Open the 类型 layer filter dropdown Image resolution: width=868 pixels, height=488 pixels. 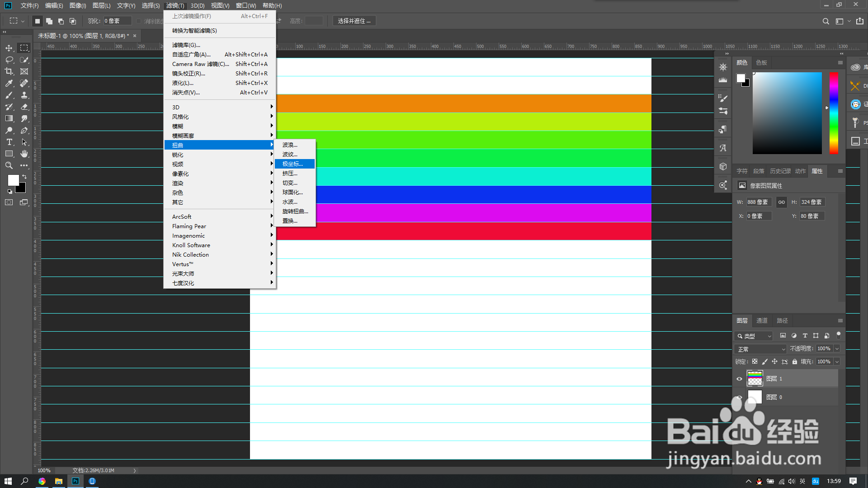pos(754,336)
